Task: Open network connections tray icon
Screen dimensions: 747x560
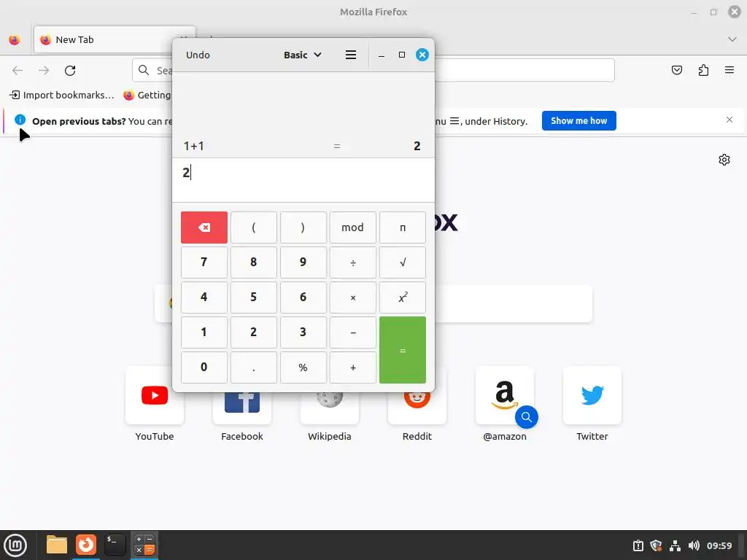Action: click(675, 545)
